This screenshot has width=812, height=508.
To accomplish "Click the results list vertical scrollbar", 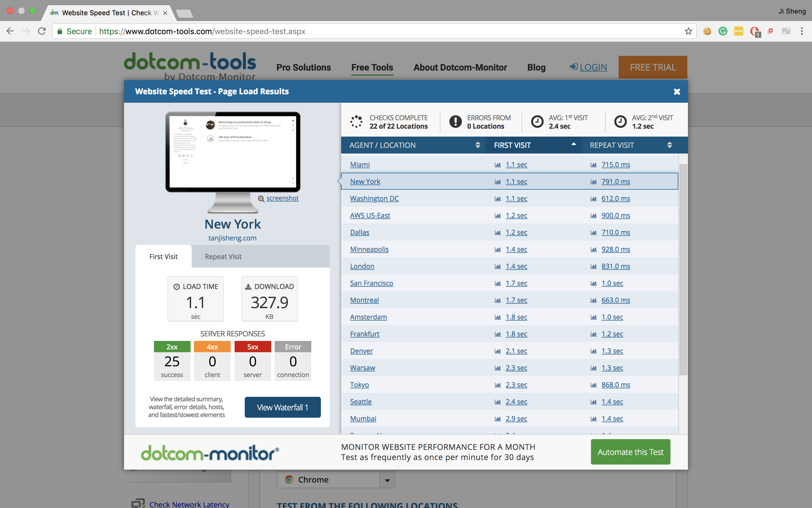I will click(x=683, y=270).
